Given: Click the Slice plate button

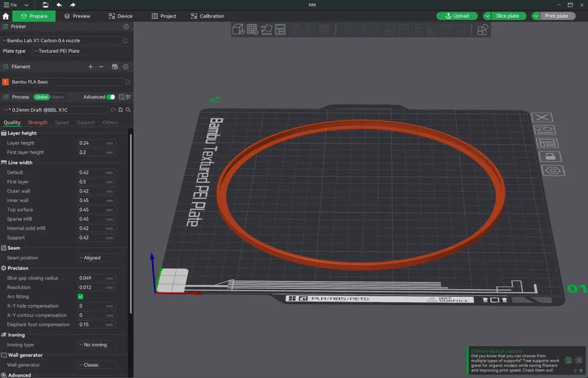Looking at the screenshot, I should point(507,16).
